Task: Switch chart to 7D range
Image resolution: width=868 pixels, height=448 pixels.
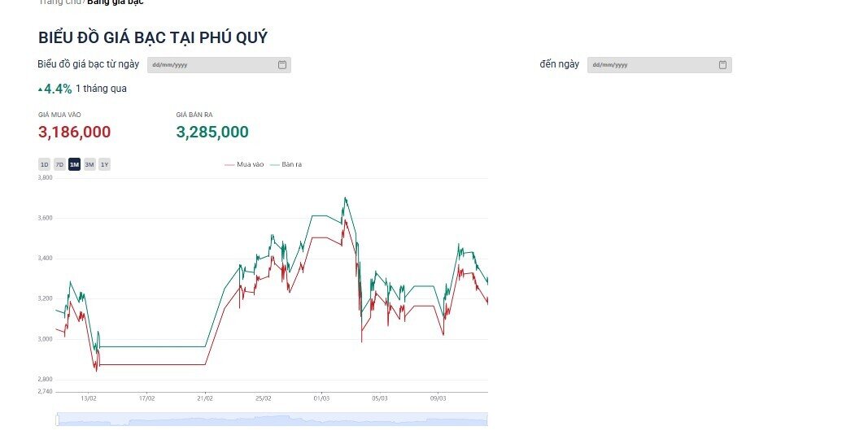Action: [59, 165]
